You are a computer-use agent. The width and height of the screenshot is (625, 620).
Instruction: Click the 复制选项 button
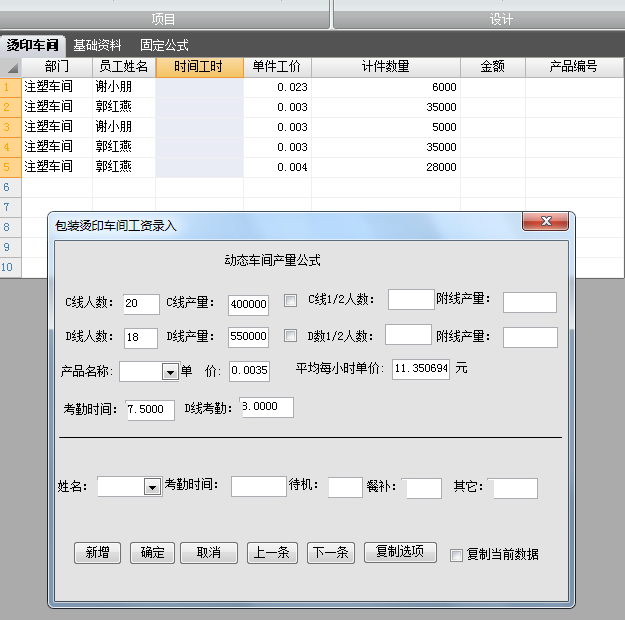400,552
